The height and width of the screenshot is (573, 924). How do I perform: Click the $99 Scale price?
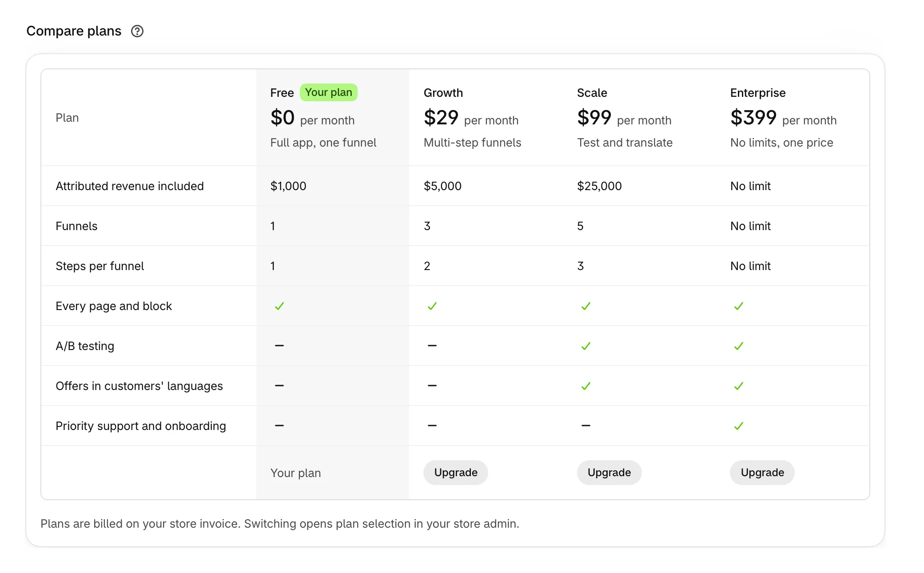[594, 118]
